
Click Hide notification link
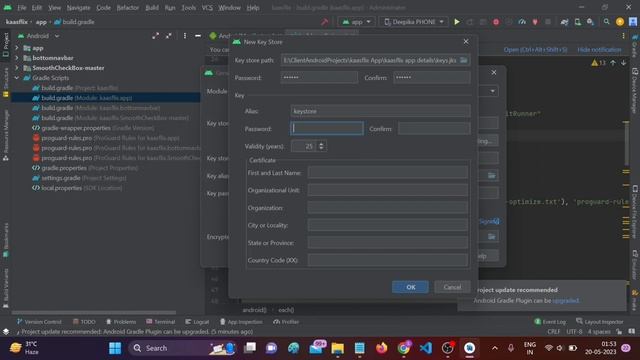(599, 49)
